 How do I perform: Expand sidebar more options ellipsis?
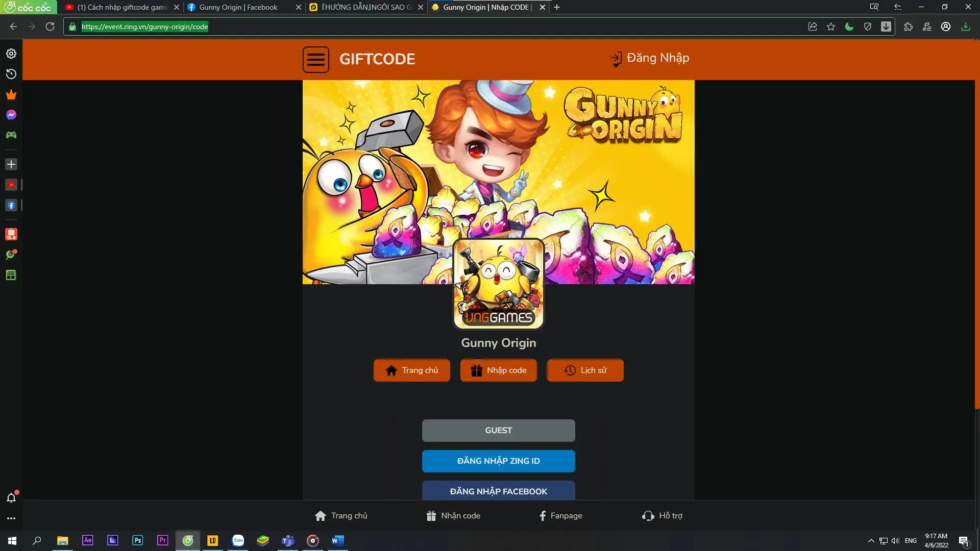pos(11,518)
